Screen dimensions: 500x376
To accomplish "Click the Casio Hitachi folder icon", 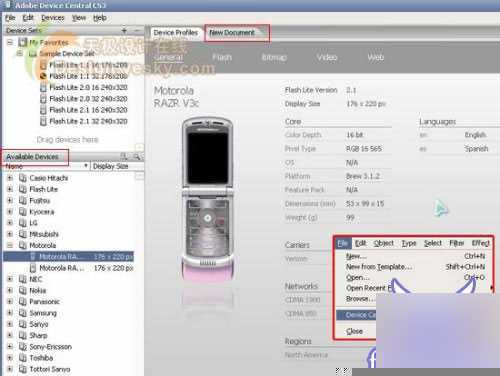I will [23, 178].
